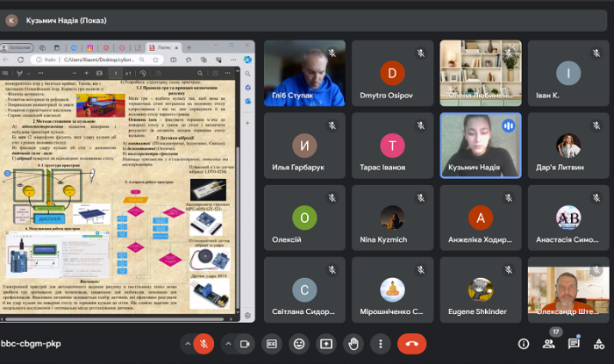Click the present screen icon
This screenshot has height=364, width=614.
pyautogui.click(x=326, y=344)
